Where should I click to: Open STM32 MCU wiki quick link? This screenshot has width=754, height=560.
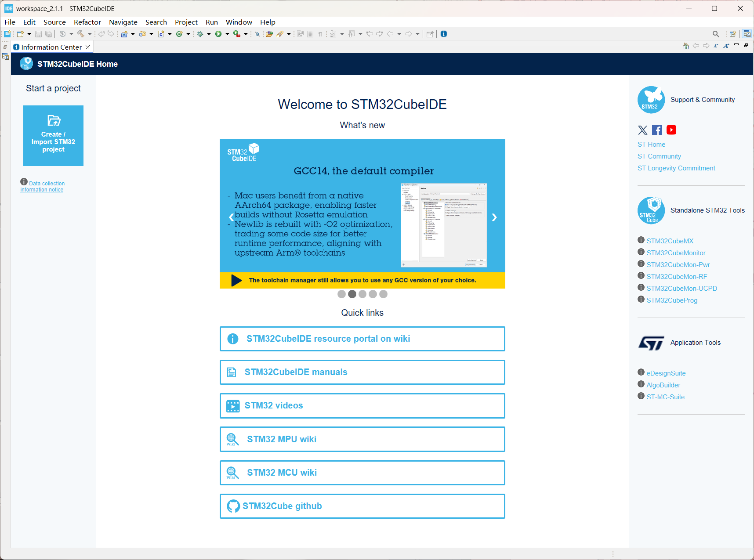(x=362, y=473)
